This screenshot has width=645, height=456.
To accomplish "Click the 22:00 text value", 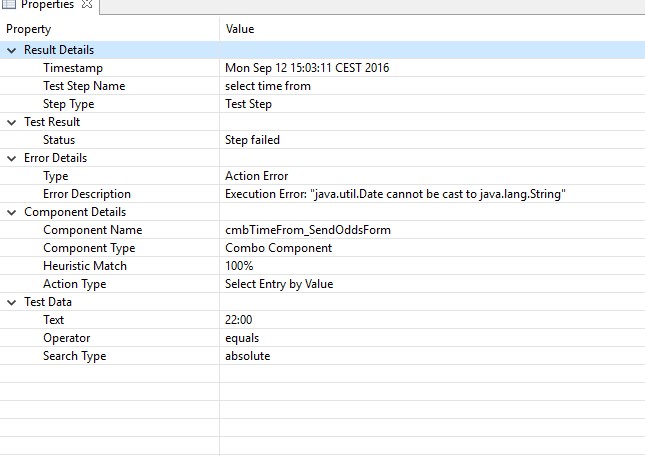I will click(239, 319).
